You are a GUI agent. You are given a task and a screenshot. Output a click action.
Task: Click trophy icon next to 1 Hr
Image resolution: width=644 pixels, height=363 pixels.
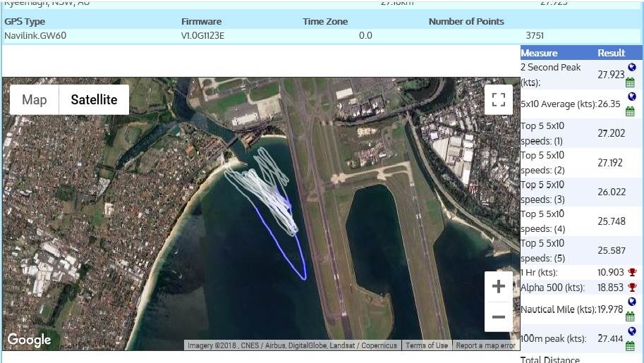632,272
